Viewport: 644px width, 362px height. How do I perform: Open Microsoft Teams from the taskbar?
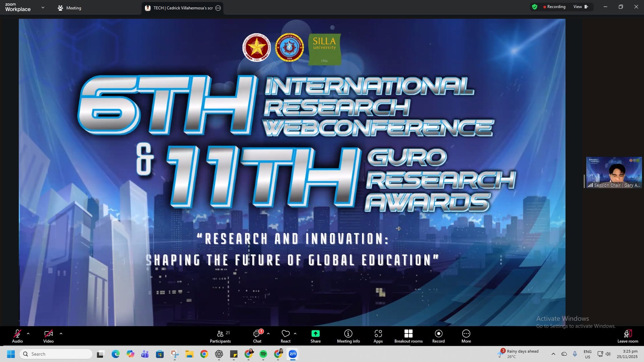pyautogui.click(x=145, y=354)
